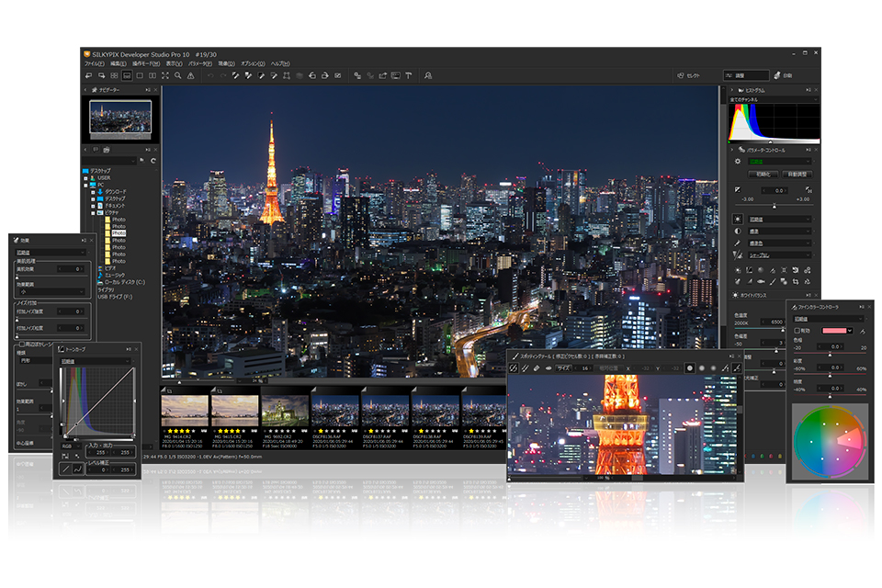The image size is (882, 588).
Task: Select smooth curve mode in tone curve
Action: (78, 469)
